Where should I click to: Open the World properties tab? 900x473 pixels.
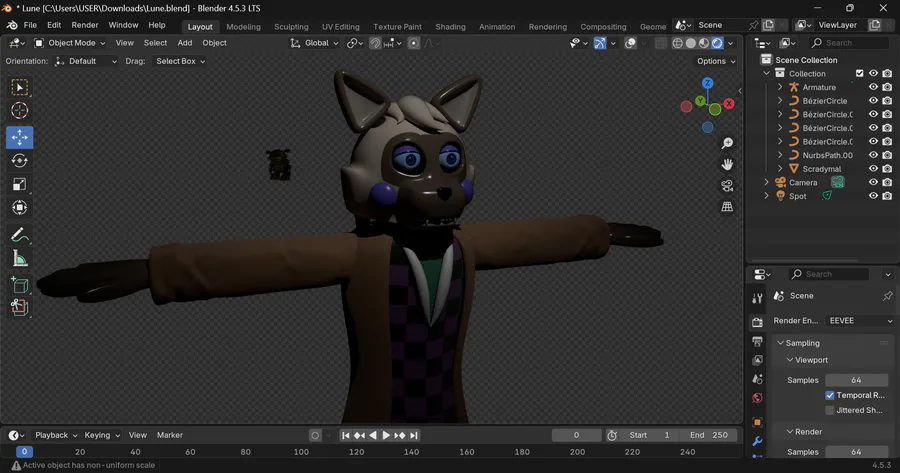[758, 398]
